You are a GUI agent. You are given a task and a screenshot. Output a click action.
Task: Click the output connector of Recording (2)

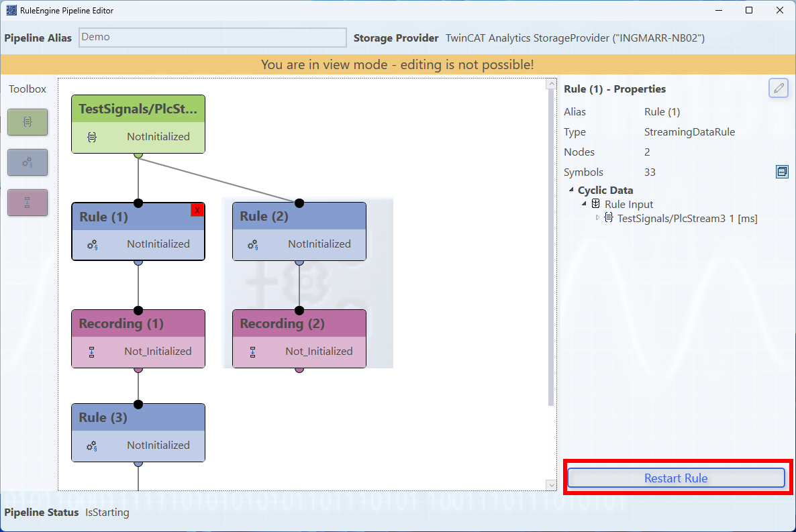coord(299,370)
